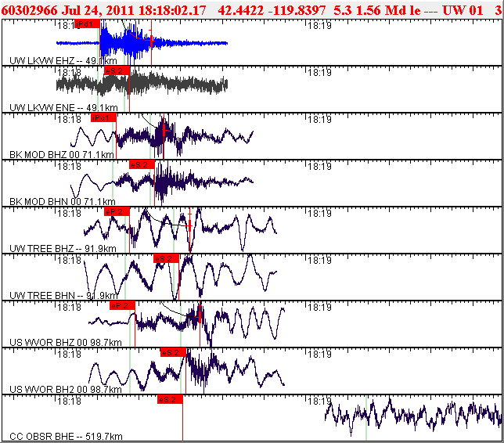Click the coda end marker on LKVW EHZ
504x443 pixels.
151,40
